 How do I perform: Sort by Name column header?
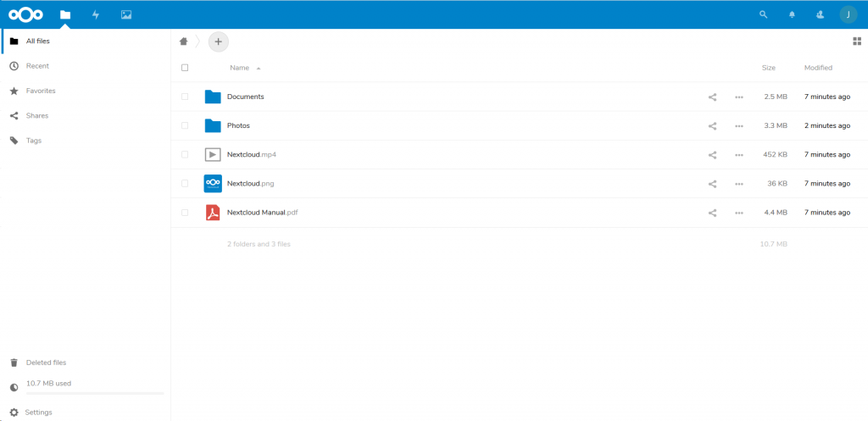[240, 68]
